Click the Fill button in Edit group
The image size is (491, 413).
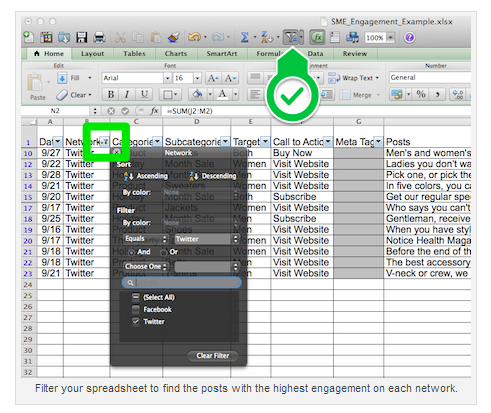tap(74, 78)
